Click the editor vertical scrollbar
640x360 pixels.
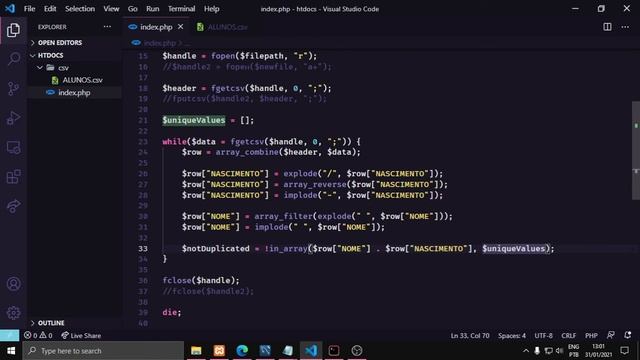pyautogui.click(x=636, y=150)
